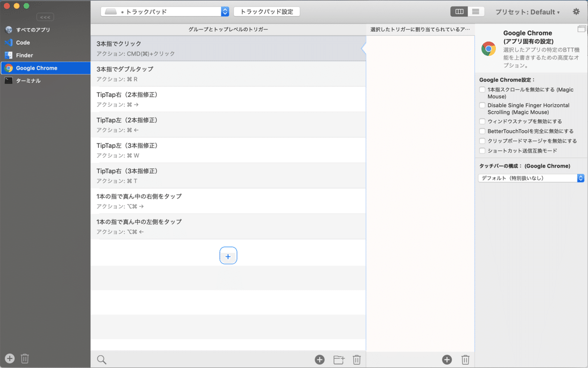Image resolution: width=588 pixels, height=368 pixels.
Task: Collapse the sidebar with the <<< button
Action: tap(45, 17)
